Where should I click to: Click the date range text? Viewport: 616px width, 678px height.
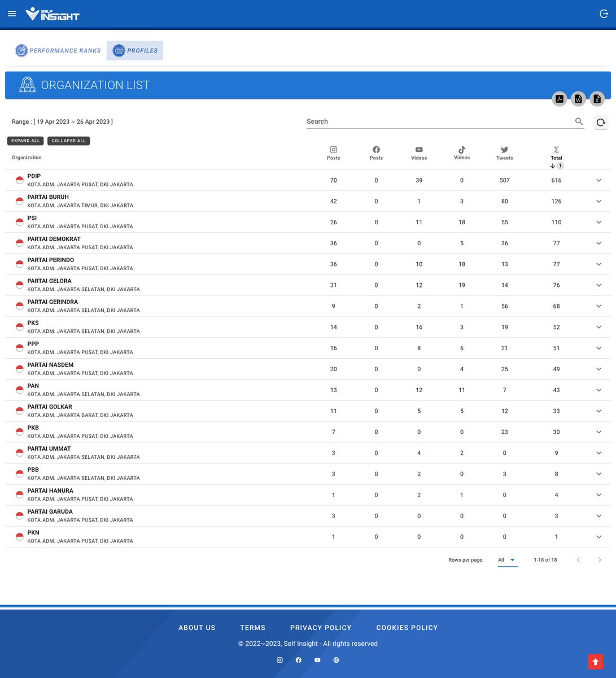(x=62, y=121)
